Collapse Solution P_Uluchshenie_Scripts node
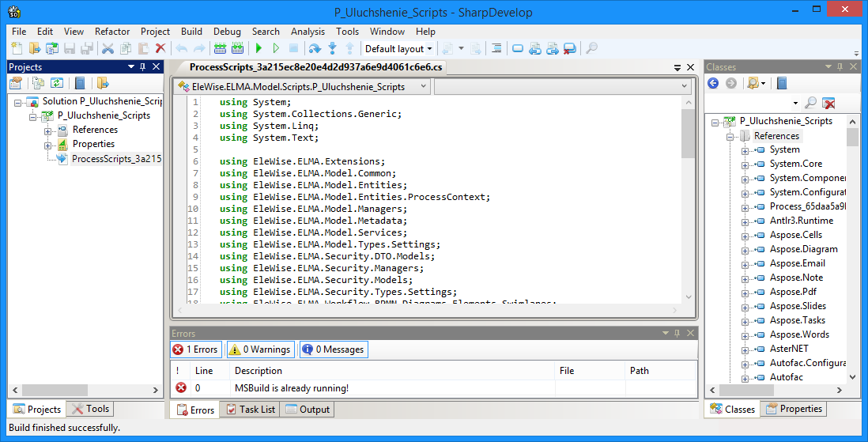Viewport: 868px width, 442px height. 17,103
